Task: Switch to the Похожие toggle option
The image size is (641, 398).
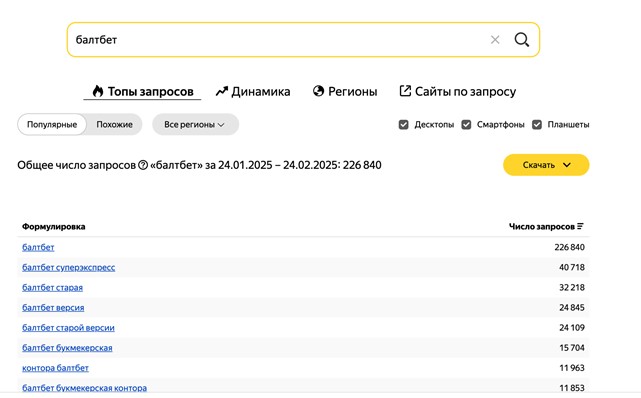Action: pyautogui.click(x=114, y=124)
